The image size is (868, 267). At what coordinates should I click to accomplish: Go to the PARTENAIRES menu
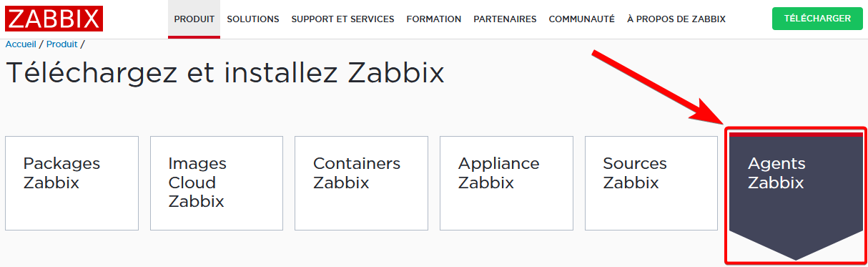(505, 19)
